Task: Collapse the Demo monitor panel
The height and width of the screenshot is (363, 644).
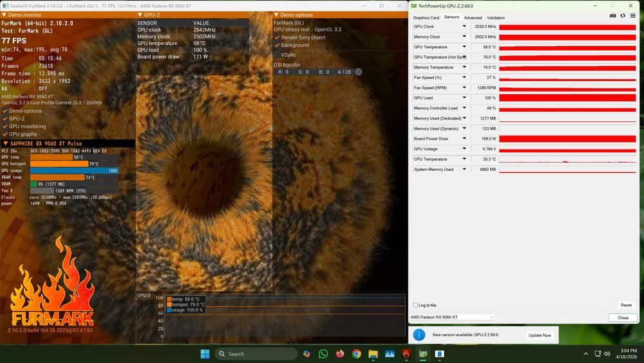Action: pos(4,15)
